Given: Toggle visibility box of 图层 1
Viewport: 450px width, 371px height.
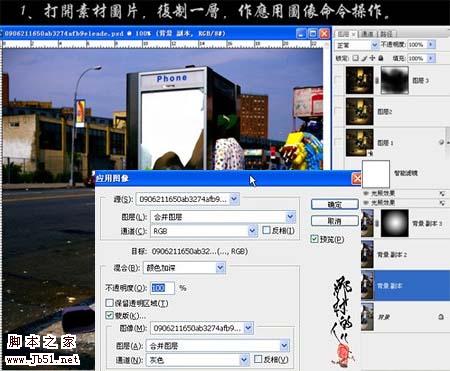Looking at the screenshot, I should [338, 143].
